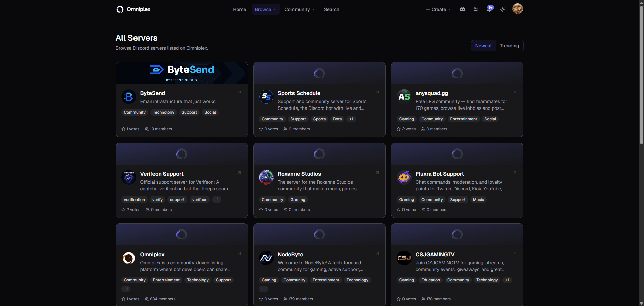Image resolution: width=644 pixels, height=306 pixels.
Task: Click the CSJGAMINGTV server avatar icon
Action: coord(404,258)
